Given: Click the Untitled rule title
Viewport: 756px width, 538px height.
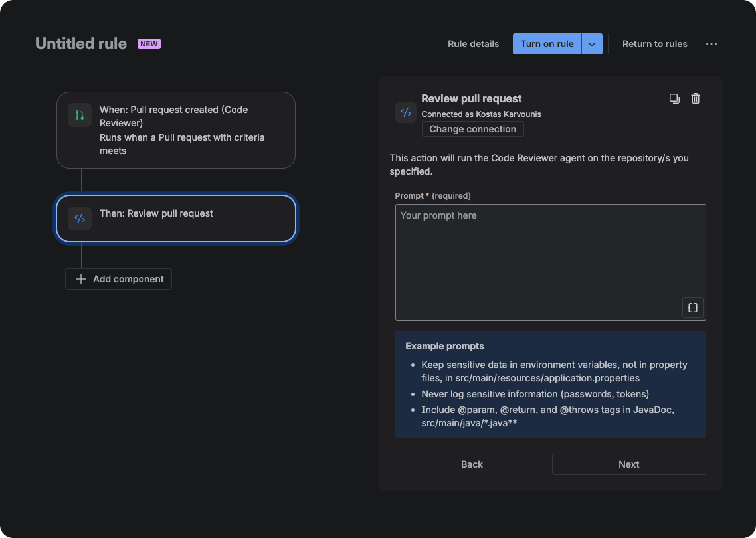Looking at the screenshot, I should [81, 44].
